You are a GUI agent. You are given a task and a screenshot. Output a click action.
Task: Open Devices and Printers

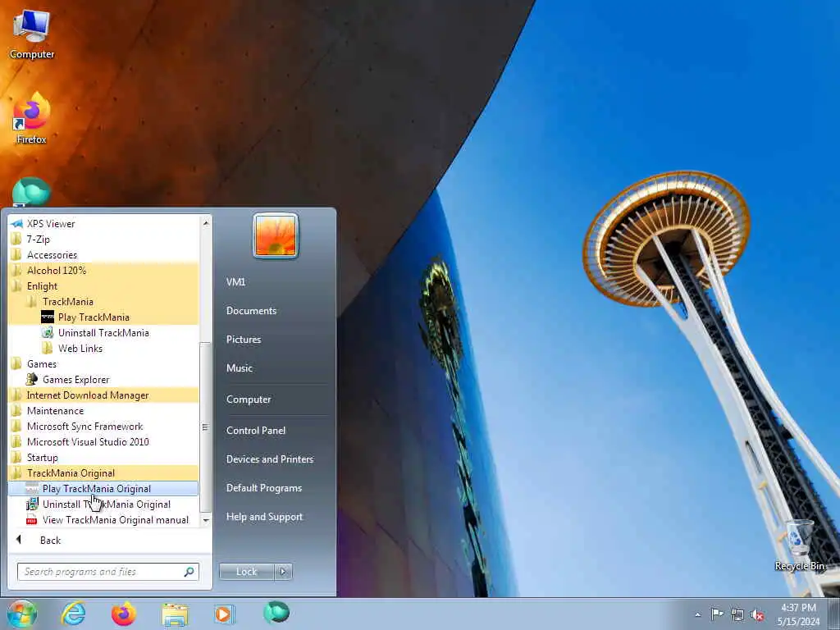coord(269,459)
